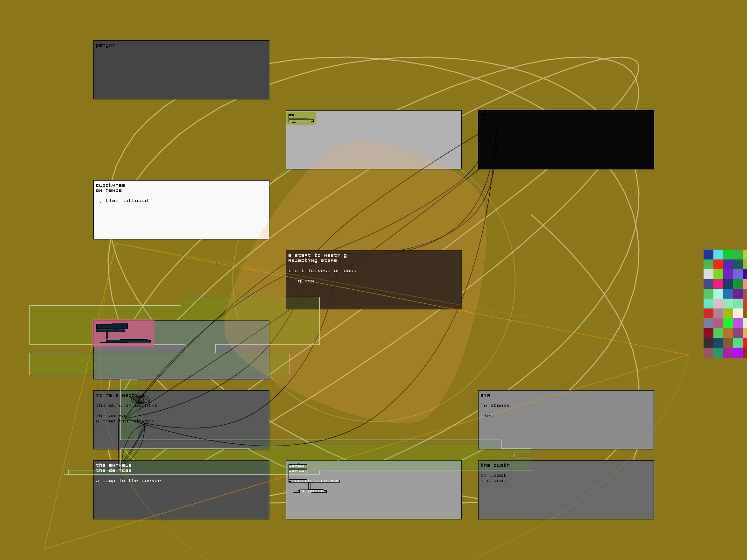Screen dimensions: 747x560
Task: Click 'a circus' text line
Action: (x=493, y=481)
